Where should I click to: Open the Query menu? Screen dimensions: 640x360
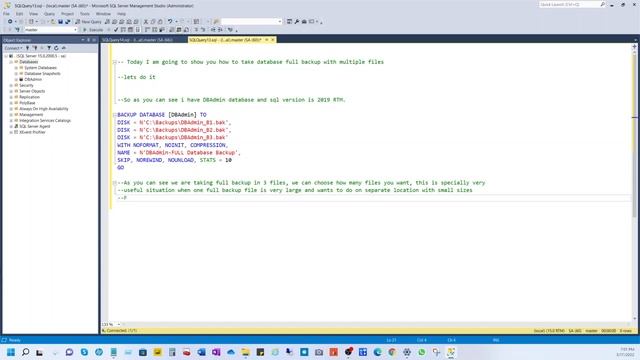49,14
